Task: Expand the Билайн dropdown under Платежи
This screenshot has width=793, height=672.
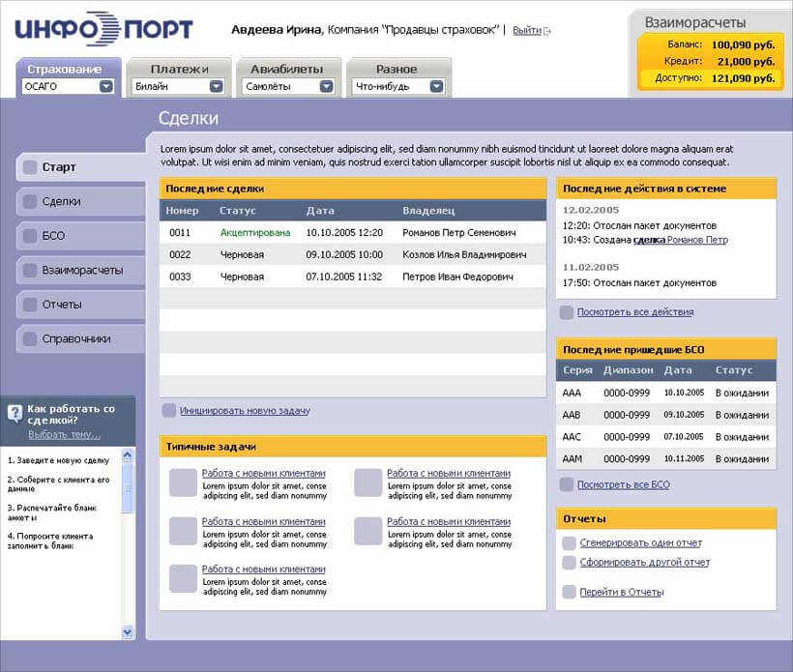Action: [217, 86]
